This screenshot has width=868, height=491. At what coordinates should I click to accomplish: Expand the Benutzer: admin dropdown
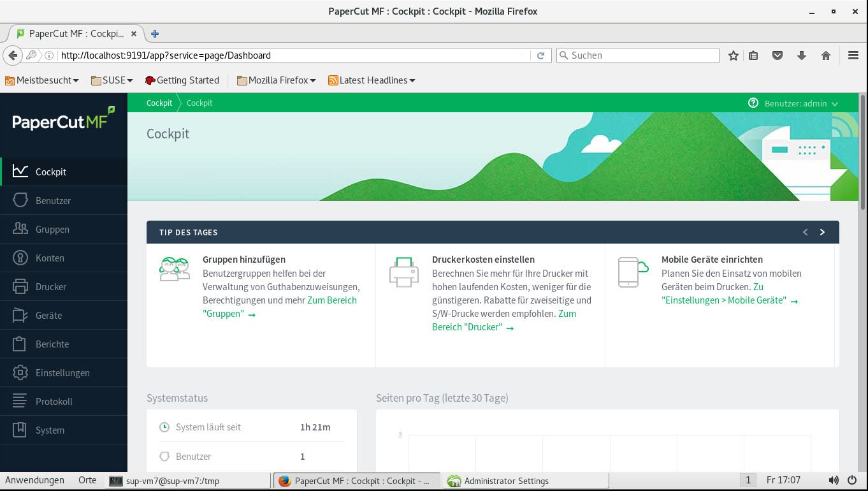click(802, 103)
